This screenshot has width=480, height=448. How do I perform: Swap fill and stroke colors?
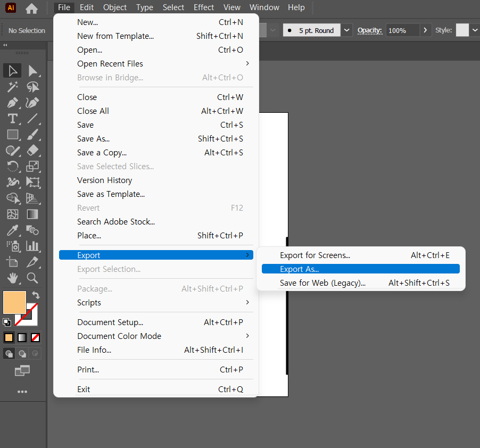point(36,295)
